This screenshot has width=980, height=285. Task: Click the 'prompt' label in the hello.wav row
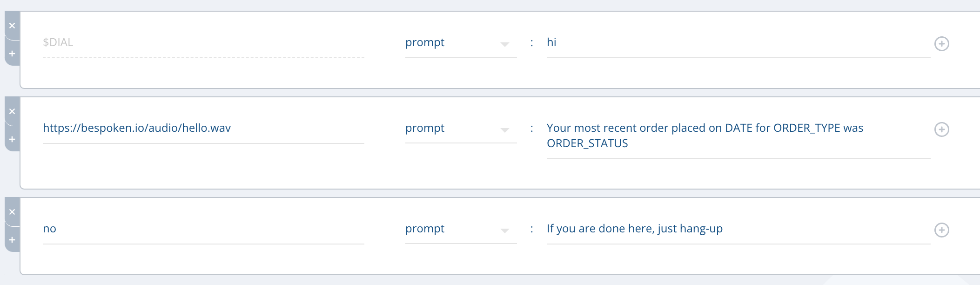point(425,129)
